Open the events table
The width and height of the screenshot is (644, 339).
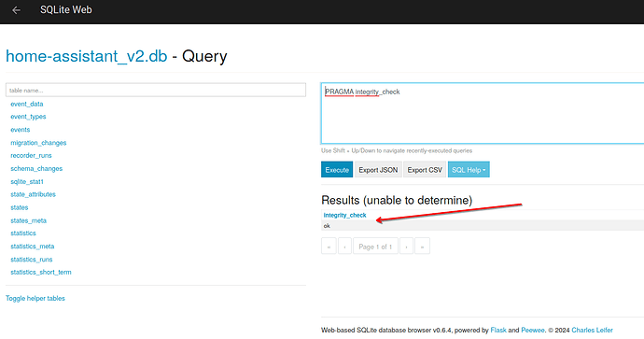tap(21, 130)
